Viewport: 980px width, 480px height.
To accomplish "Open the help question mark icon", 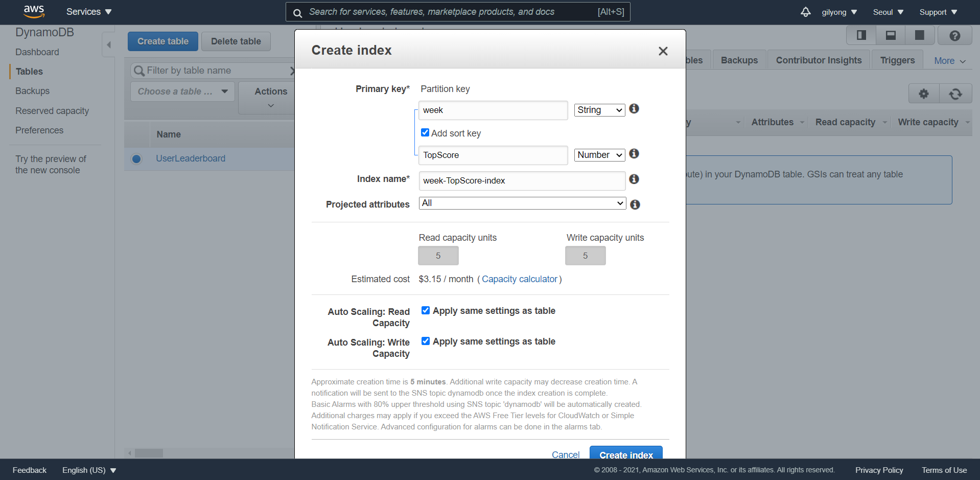I will pyautogui.click(x=954, y=36).
